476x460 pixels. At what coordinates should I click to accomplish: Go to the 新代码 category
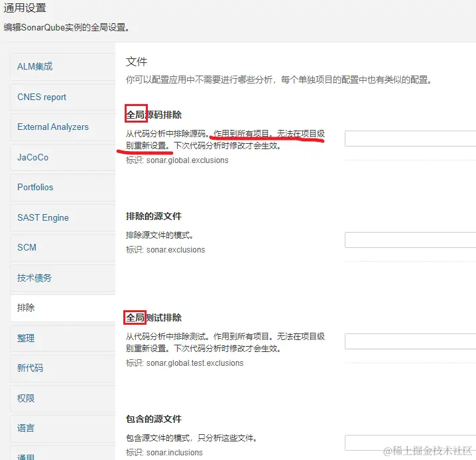pyautogui.click(x=63, y=368)
